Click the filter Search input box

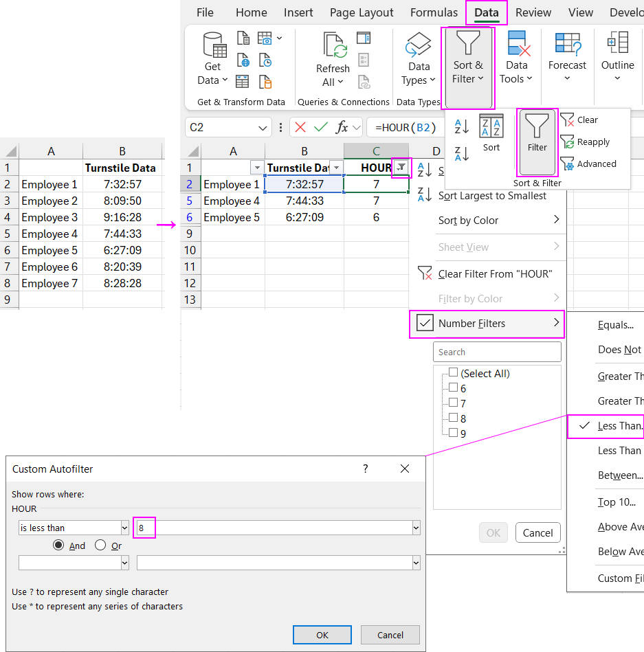[x=497, y=352]
